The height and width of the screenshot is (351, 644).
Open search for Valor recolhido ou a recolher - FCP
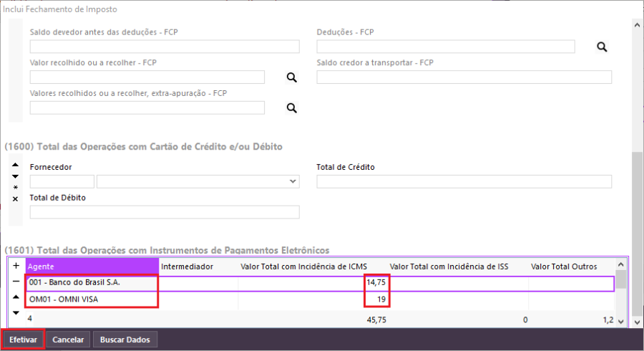(292, 77)
